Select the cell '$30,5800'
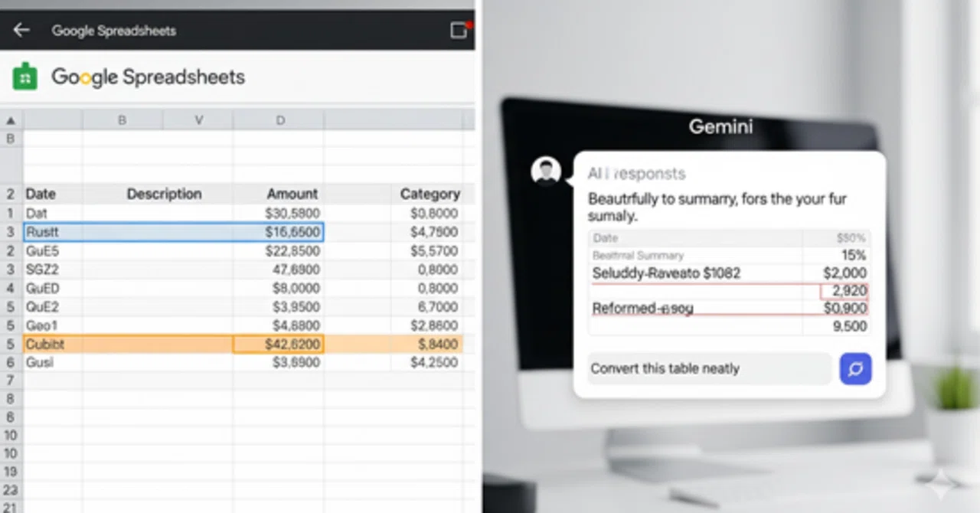The width and height of the screenshot is (980, 513). coord(279,213)
